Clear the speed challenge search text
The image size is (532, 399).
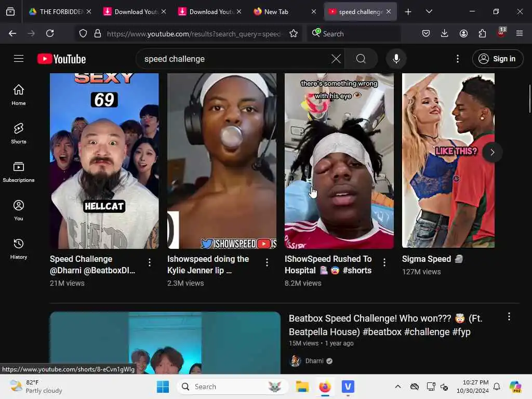(336, 59)
